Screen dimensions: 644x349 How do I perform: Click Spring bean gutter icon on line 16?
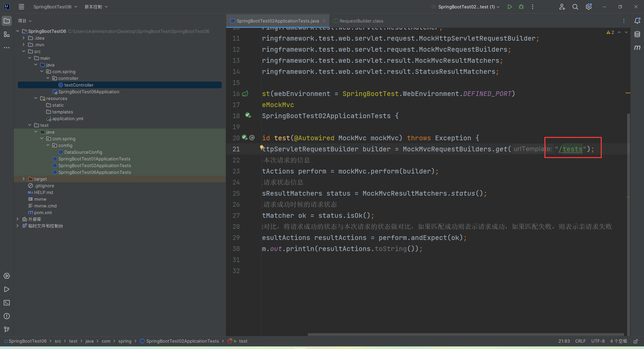pyautogui.click(x=245, y=94)
